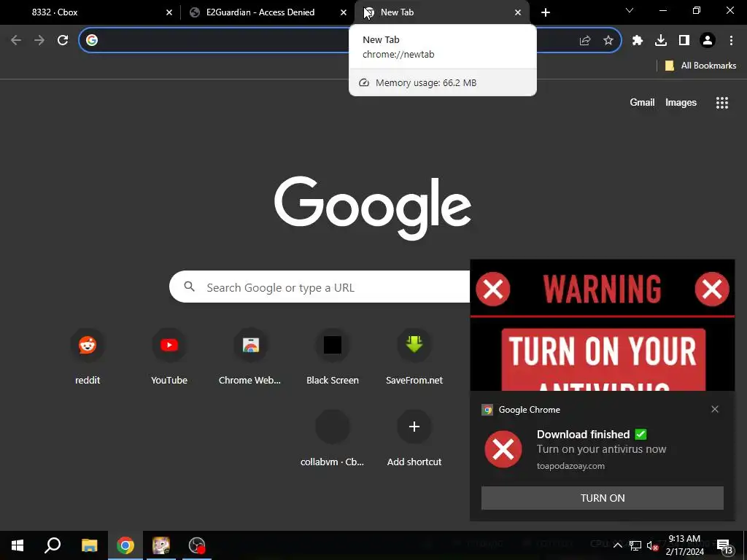This screenshot has width=747, height=560.
Task: Open the reddit shortcut
Action: [x=88, y=356]
